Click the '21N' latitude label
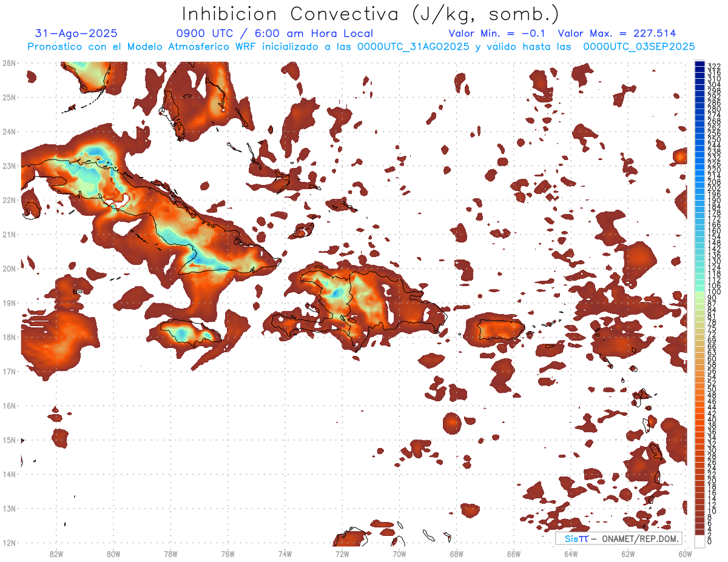The image size is (728, 562). click(9, 234)
